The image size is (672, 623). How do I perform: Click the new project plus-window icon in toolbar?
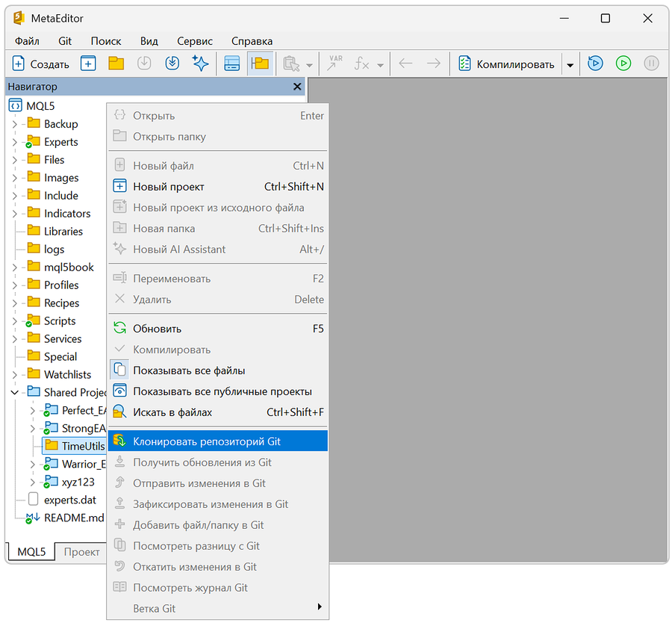click(88, 64)
